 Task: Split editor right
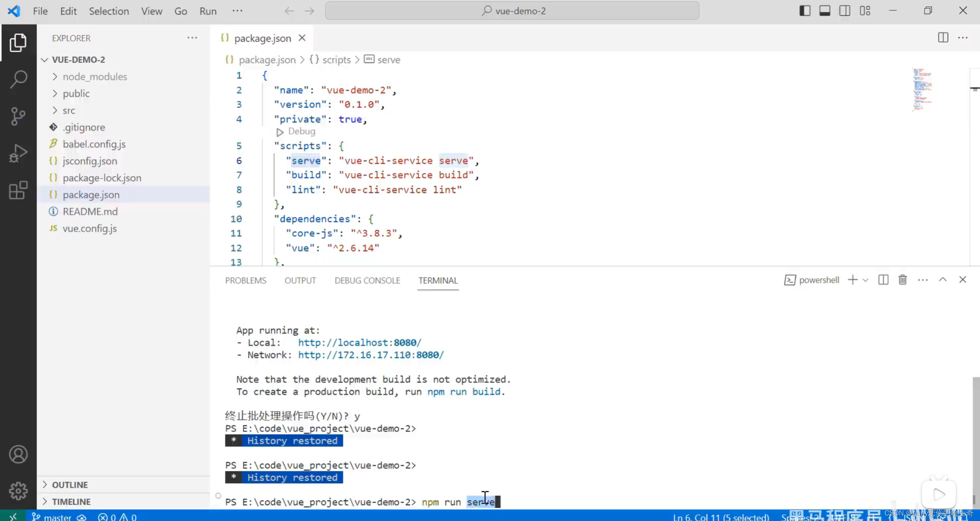pyautogui.click(x=943, y=38)
